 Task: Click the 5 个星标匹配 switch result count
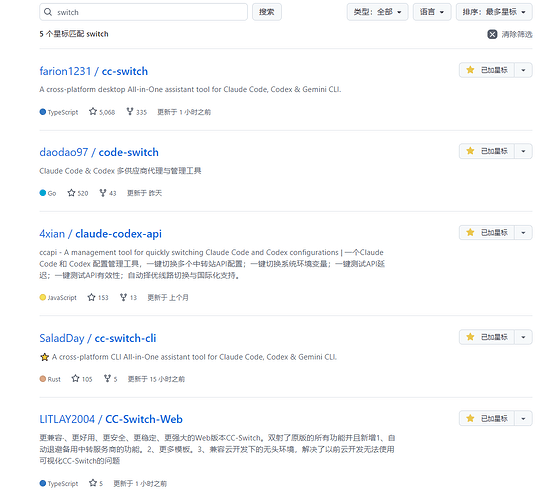[x=74, y=34]
